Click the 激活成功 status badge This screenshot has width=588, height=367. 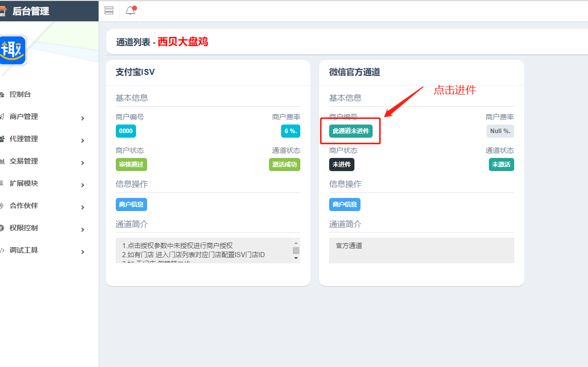coord(285,165)
